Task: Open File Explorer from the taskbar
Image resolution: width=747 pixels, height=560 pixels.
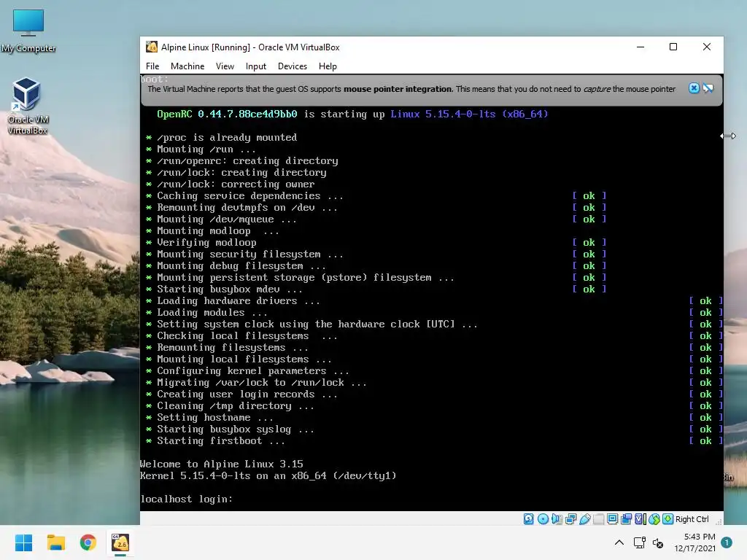Action: coord(55,542)
